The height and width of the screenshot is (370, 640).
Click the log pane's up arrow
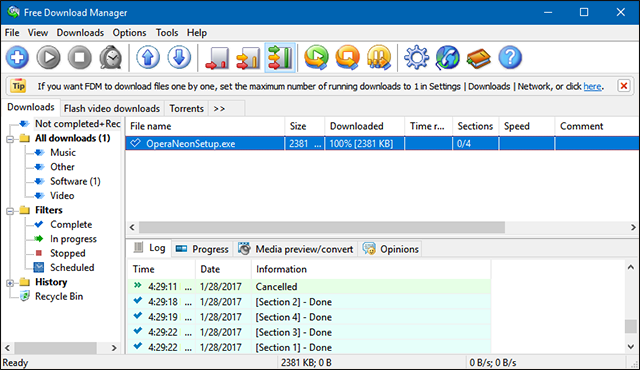pyautogui.click(x=631, y=268)
